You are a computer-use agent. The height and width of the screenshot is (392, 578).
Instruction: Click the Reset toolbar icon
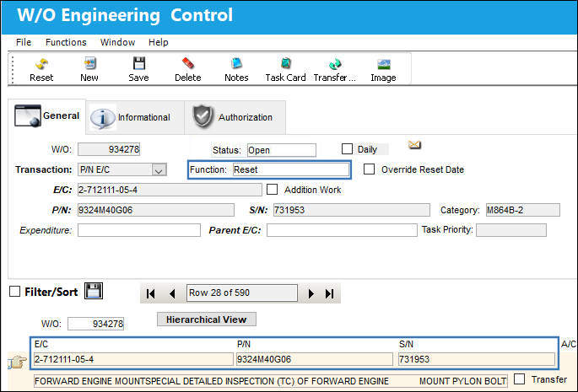pyautogui.click(x=41, y=64)
